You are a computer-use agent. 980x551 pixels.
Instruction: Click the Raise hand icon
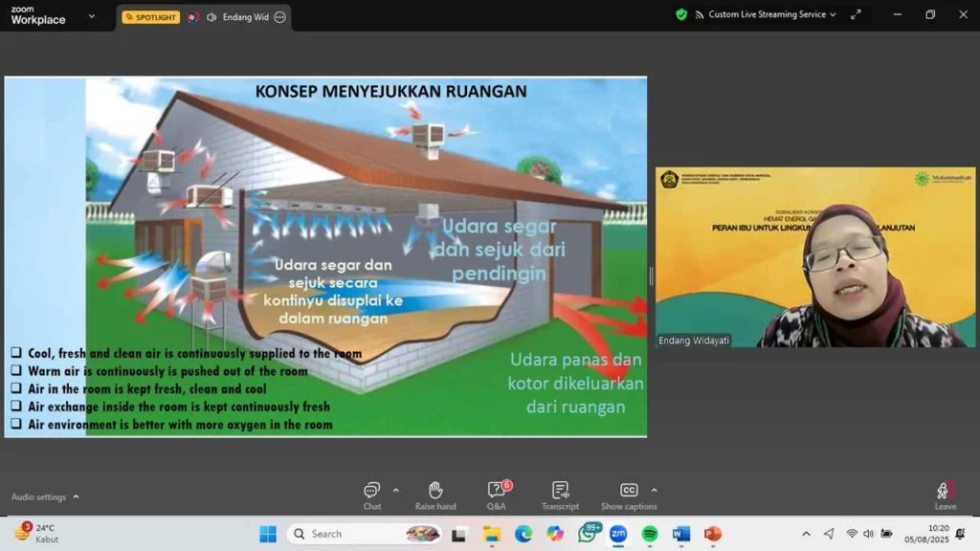coord(435,493)
